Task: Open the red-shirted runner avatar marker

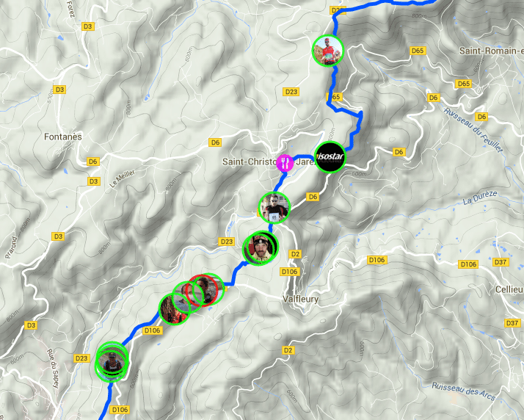Action: [x=328, y=51]
